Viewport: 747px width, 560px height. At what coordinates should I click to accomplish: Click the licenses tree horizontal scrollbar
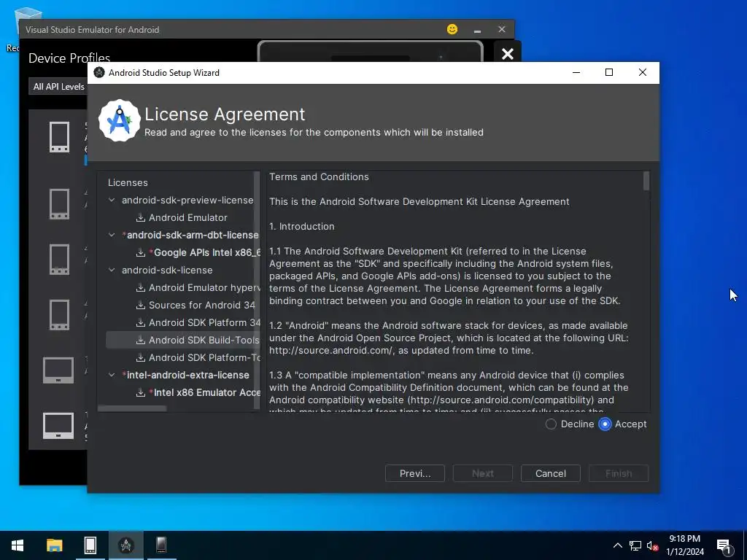coord(132,408)
